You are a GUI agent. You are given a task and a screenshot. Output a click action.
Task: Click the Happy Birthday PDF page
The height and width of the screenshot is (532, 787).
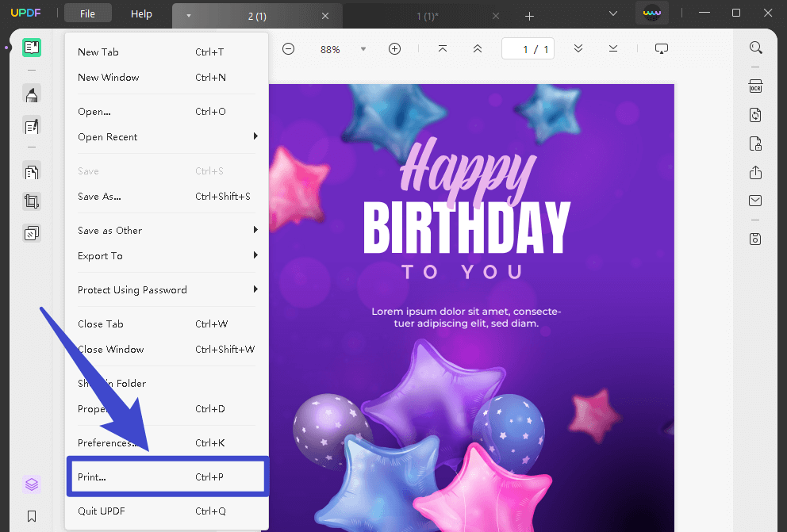click(x=471, y=308)
